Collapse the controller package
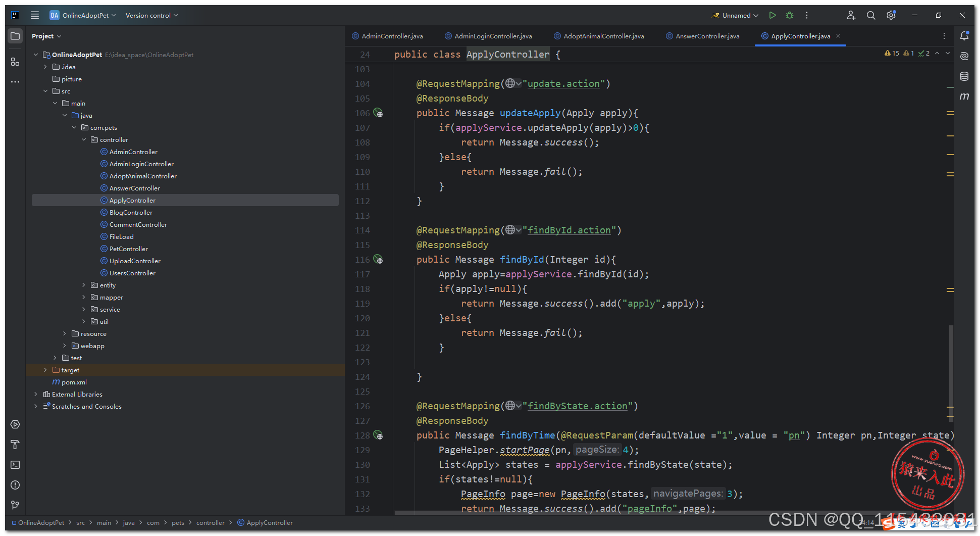The width and height of the screenshot is (980, 536). (84, 139)
